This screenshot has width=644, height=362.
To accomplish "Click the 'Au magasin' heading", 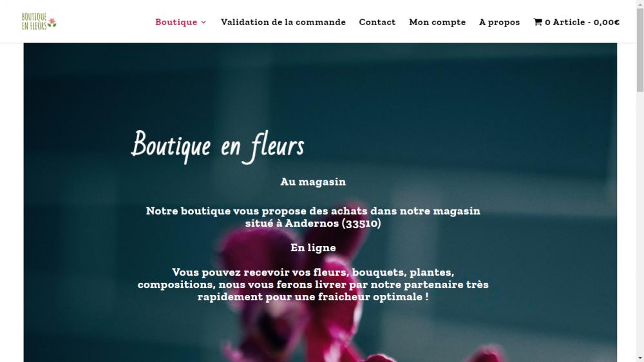I will (x=313, y=182).
